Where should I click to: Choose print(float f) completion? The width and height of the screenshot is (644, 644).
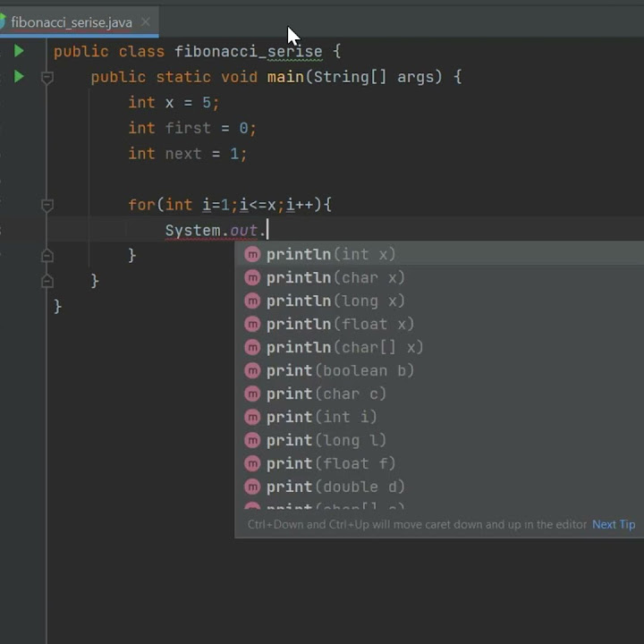(439, 463)
